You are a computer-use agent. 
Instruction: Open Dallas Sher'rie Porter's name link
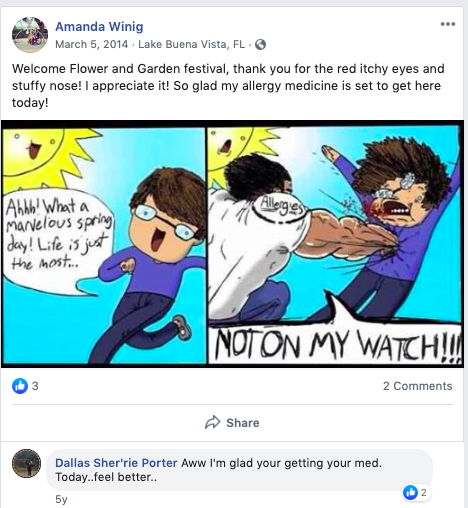116,463
